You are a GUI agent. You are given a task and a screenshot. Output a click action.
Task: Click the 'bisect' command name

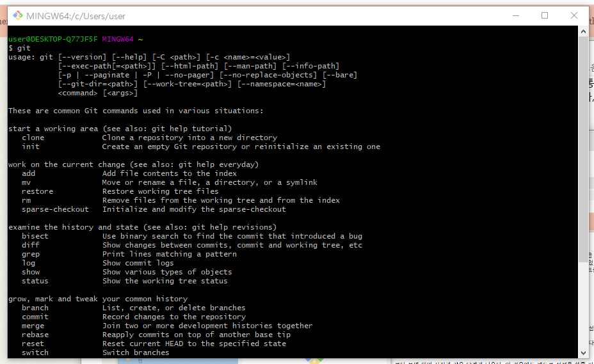point(35,236)
